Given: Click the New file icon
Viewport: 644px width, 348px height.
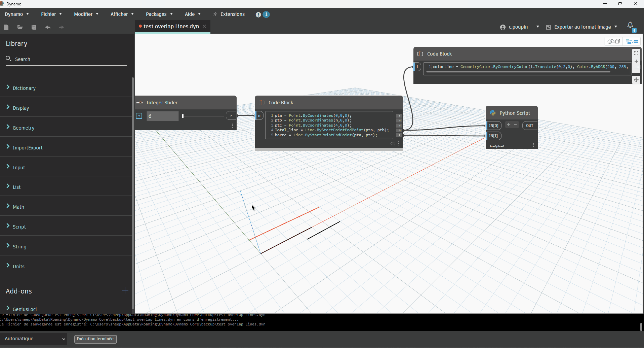Looking at the screenshot, I should click(6, 27).
